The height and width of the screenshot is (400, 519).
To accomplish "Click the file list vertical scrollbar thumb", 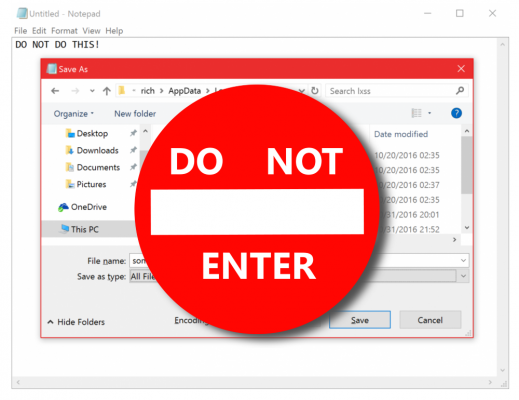I will pos(467,165).
